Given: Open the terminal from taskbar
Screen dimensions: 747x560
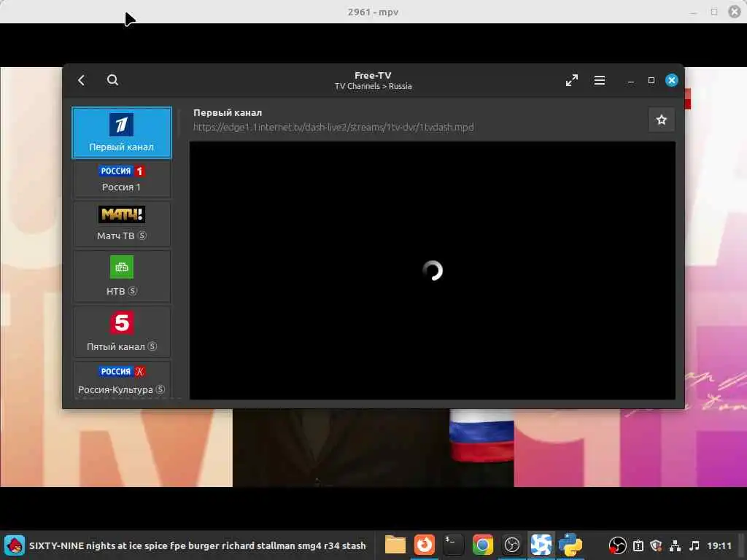Looking at the screenshot, I should pyautogui.click(x=453, y=545).
